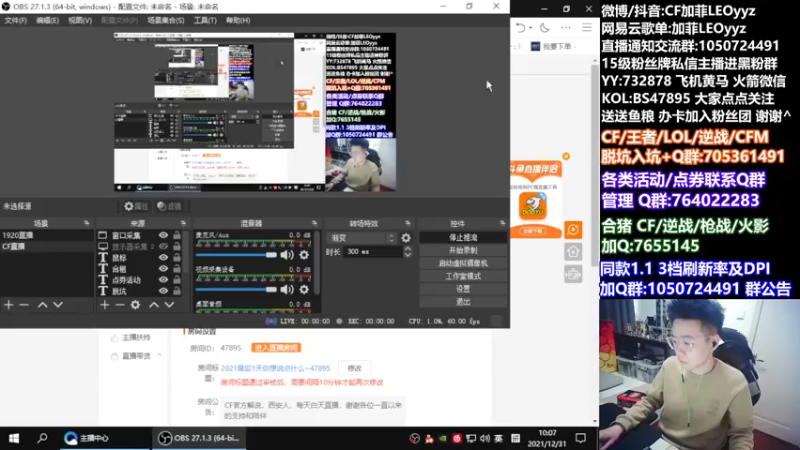Adjust the 视频采集设备 volume slider
The image size is (800, 450).
tap(236, 289)
